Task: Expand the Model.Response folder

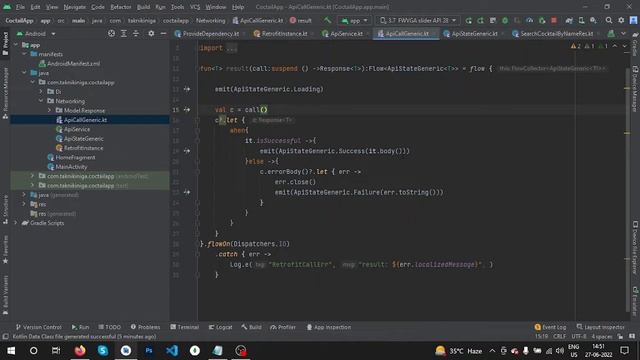Action: (x=49, y=110)
